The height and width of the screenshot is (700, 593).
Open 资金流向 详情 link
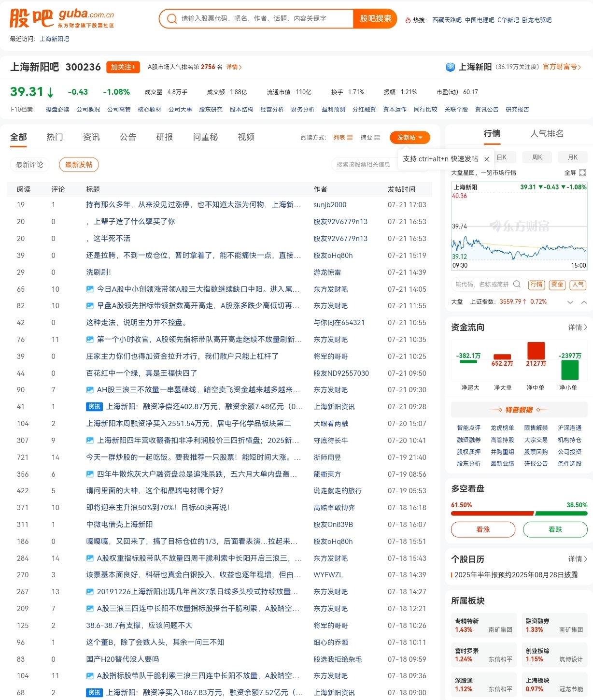click(x=578, y=328)
